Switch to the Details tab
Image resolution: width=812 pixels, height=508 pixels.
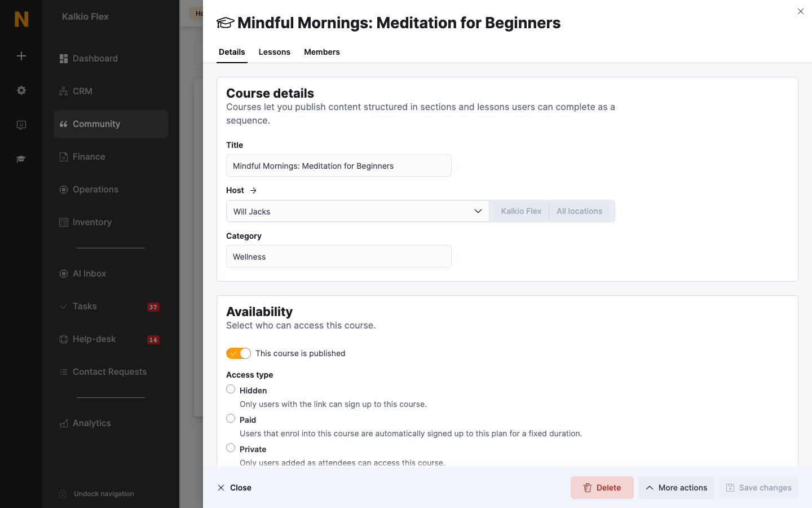(x=232, y=52)
